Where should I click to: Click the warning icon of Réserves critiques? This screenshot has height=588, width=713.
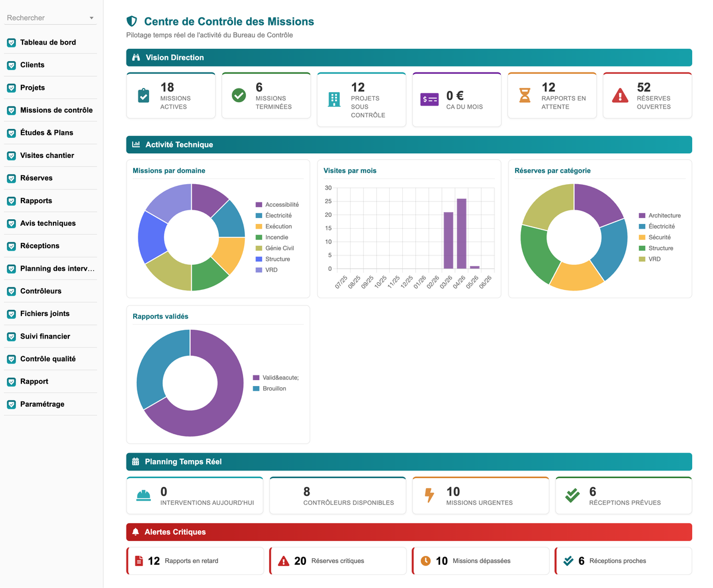coord(283,561)
